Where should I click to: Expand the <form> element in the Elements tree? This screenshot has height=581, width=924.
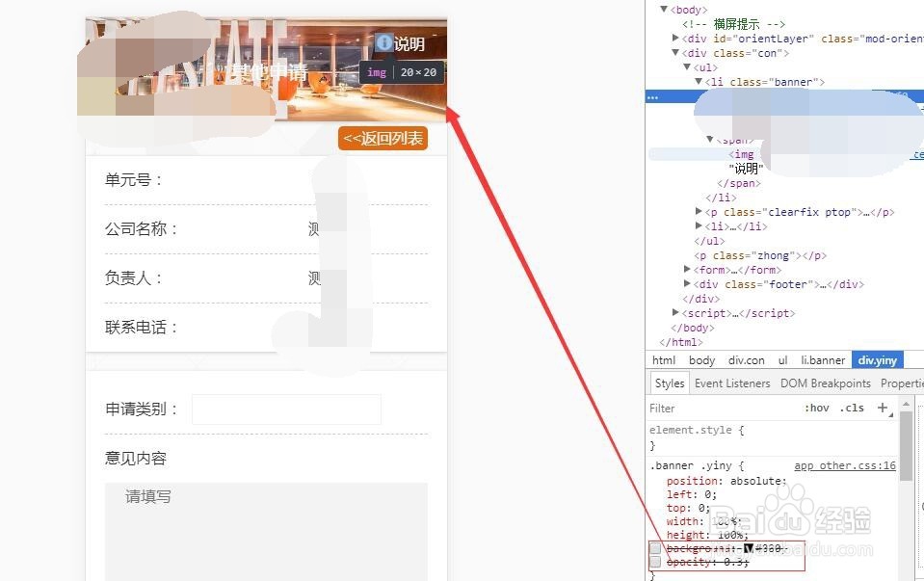pos(686,270)
